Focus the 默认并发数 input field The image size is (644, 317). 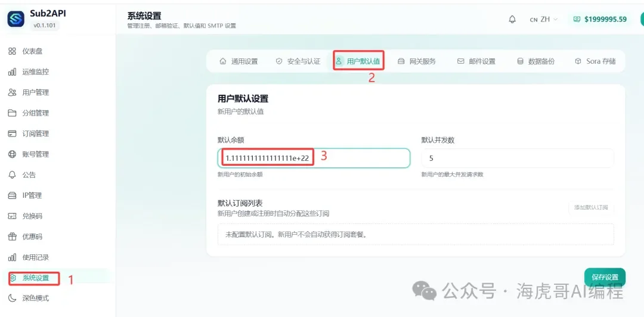pos(518,158)
